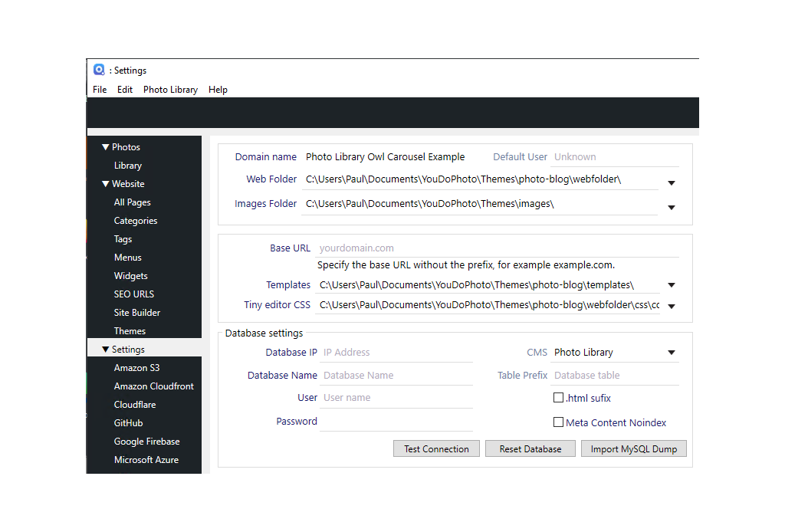This screenshot has height=532, width=785.
Task: Open Microsoft Azure settings
Action: [x=146, y=460]
